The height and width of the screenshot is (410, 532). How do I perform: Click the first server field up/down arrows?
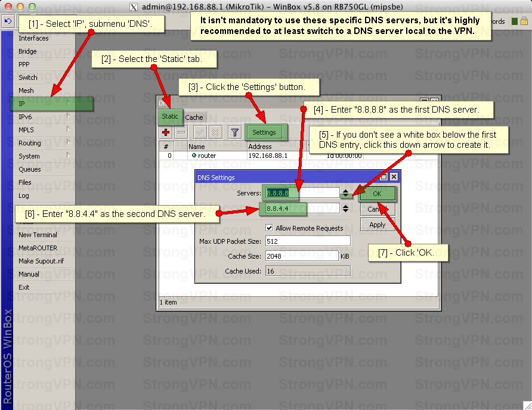[x=345, y=193]
